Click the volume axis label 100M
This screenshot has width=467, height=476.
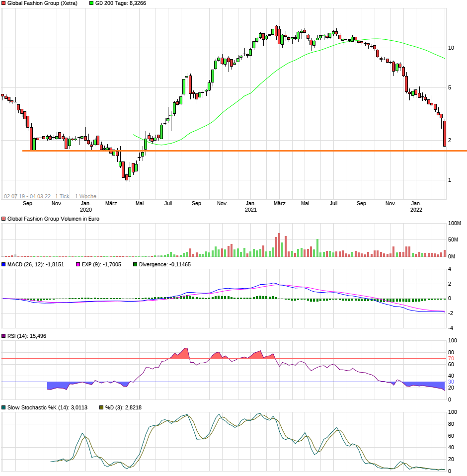[454, 224]
